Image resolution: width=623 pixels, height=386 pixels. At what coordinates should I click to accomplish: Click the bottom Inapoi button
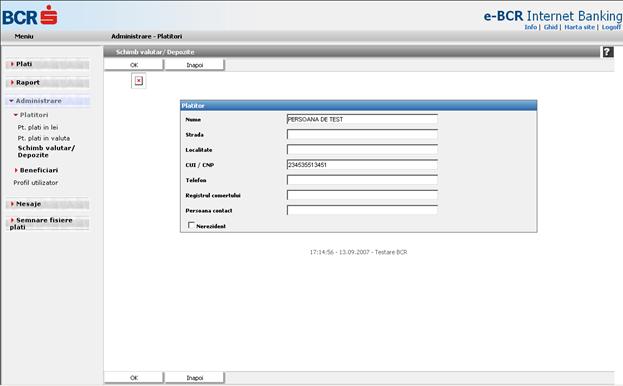point(195,378)
